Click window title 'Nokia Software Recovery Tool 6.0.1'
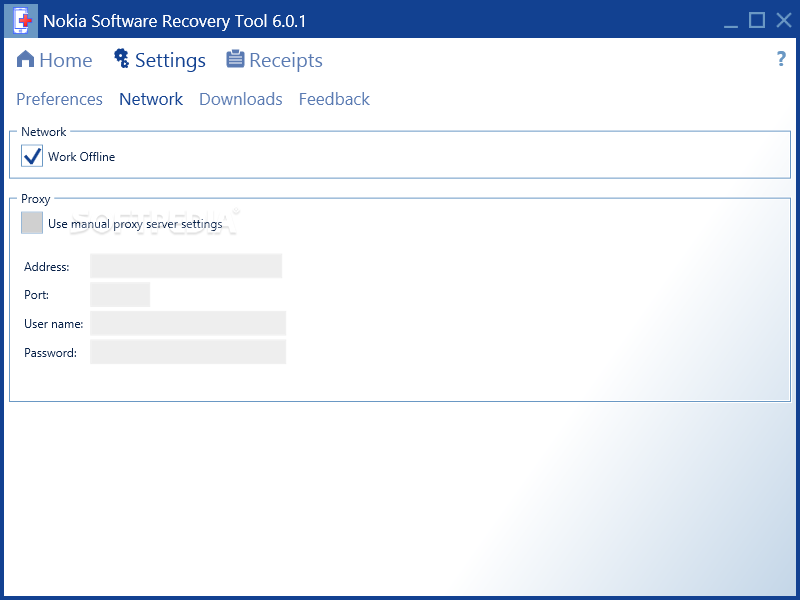The width and height of the screenshot is (800, 600). [174, 21]
